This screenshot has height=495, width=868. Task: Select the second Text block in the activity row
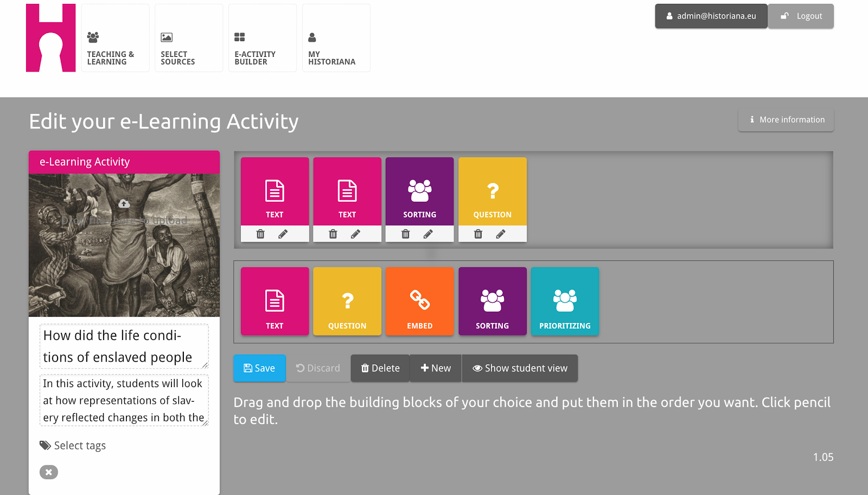coord(347,191)
